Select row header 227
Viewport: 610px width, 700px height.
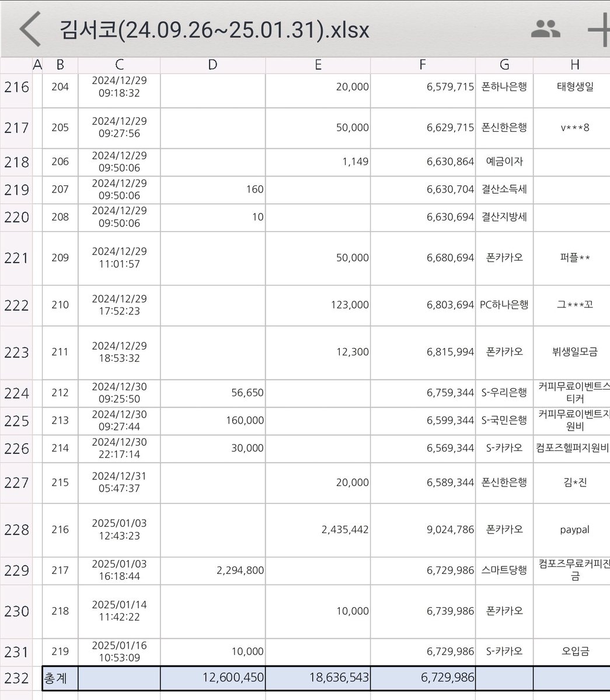(x=16, y=482)
